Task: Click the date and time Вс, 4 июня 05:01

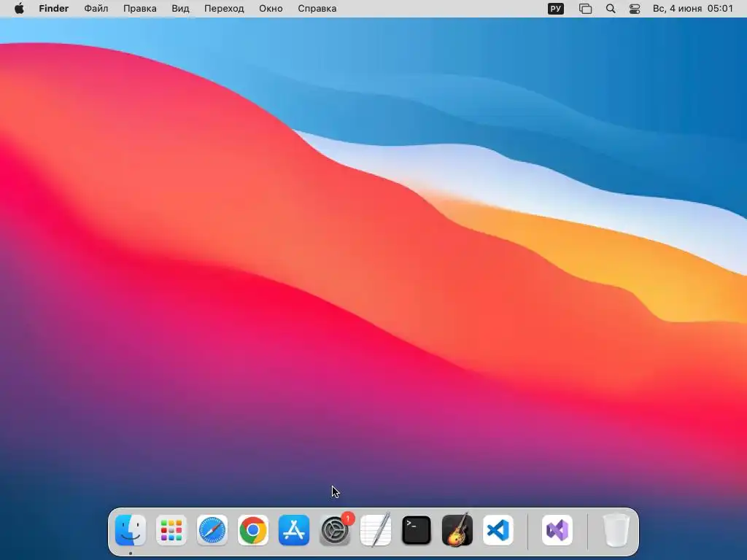Action: (x=693, y=9)
